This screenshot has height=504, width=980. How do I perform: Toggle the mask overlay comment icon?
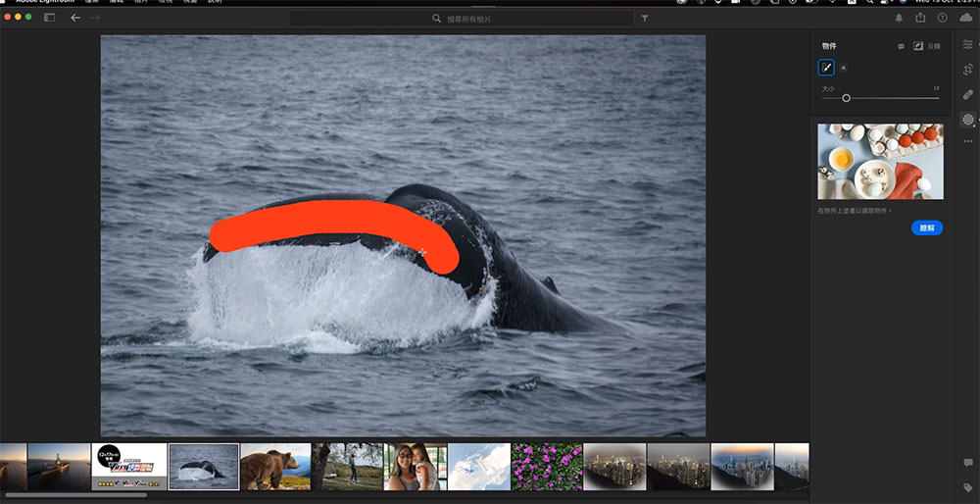(902, 46)
